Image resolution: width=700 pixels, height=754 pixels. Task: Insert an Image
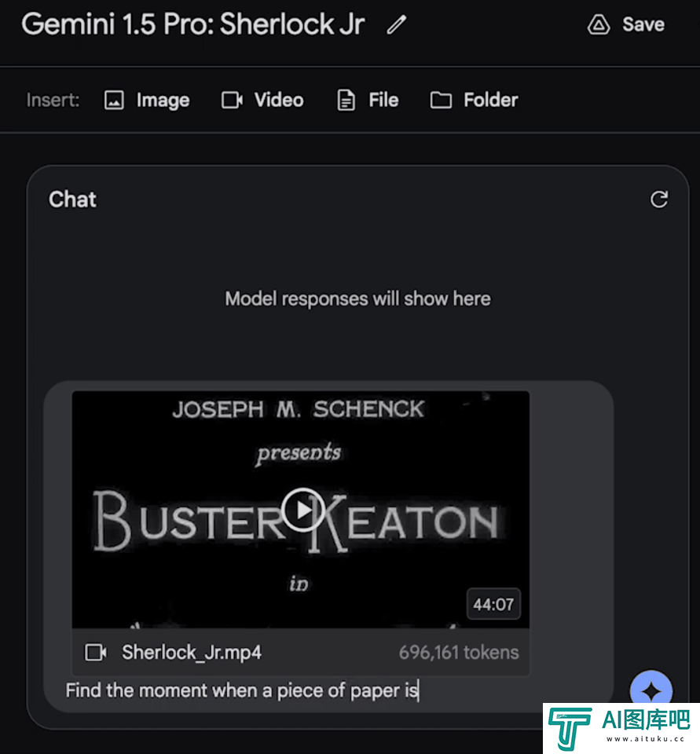147,100
